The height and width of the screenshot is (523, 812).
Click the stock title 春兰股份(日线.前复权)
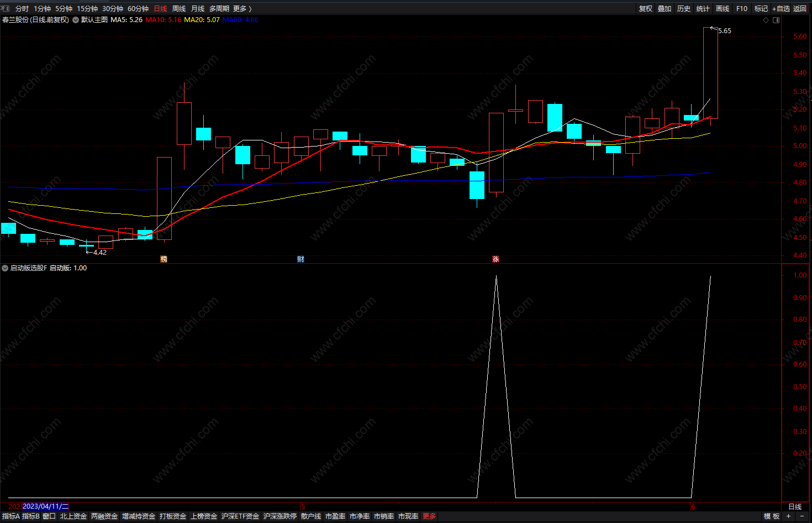tap(36, 20)
